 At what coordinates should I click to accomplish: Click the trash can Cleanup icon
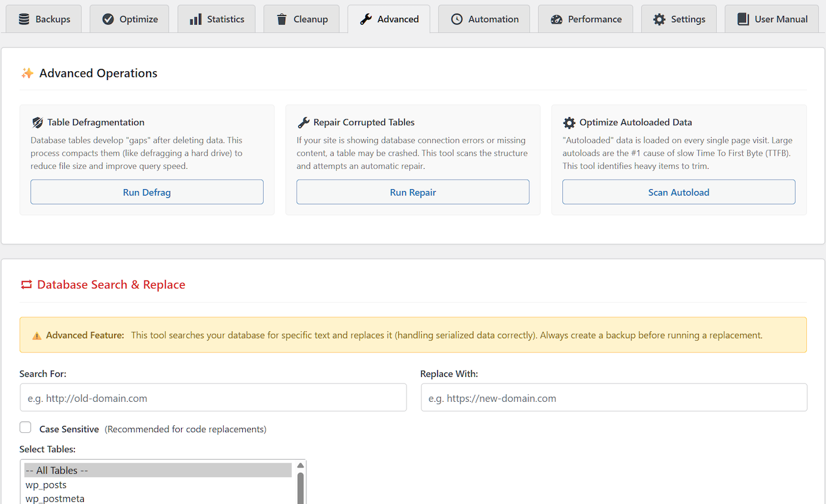[x=282, y=19]
